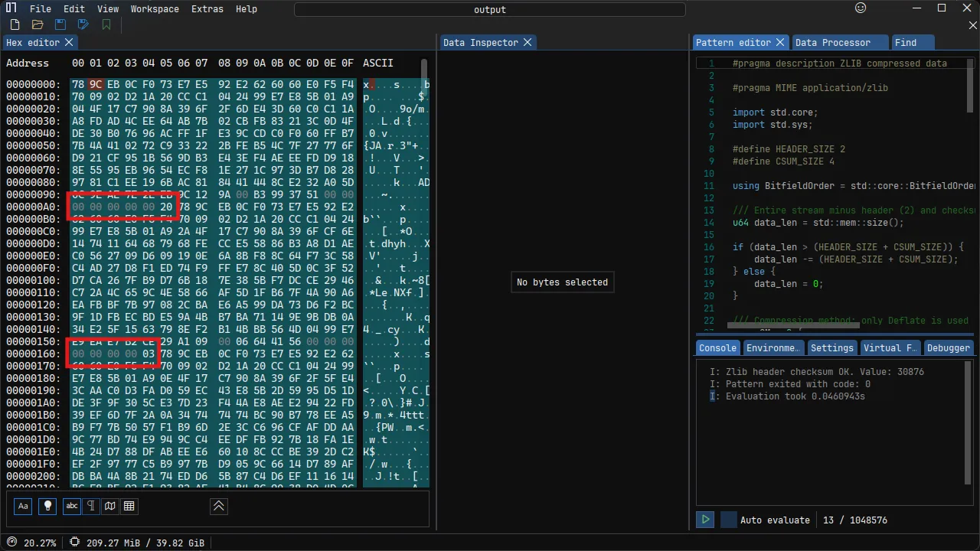Image resolution: width=980 pixels, height=551 pixels.
Task: Expand the hex editor footer with chevrons
Action: [219, 506]
